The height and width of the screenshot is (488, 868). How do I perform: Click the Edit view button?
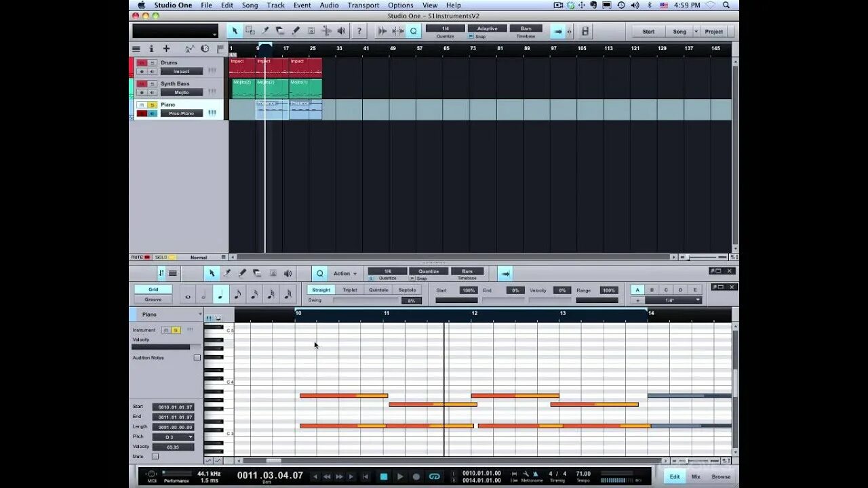(675, 476)
